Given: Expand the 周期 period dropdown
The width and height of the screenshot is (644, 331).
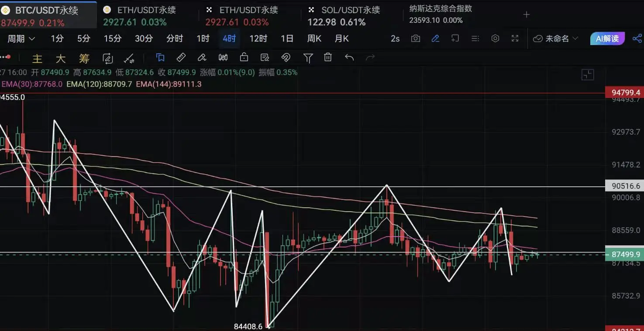Looking at the screenshot, I should 21,38.
